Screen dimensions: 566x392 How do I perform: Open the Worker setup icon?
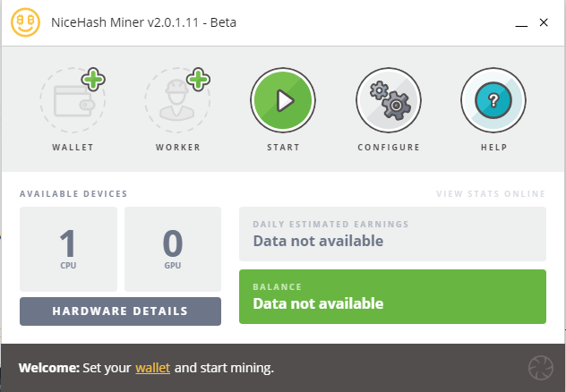(177, 100)
